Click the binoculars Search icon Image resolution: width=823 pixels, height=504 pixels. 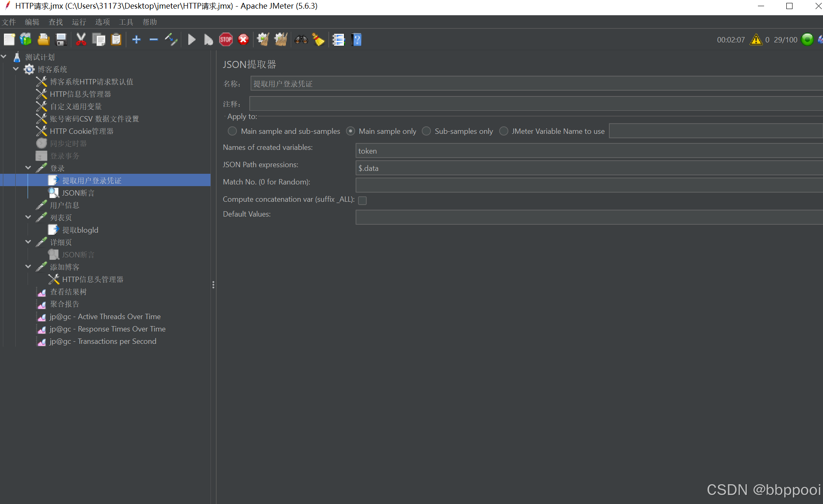301,40
